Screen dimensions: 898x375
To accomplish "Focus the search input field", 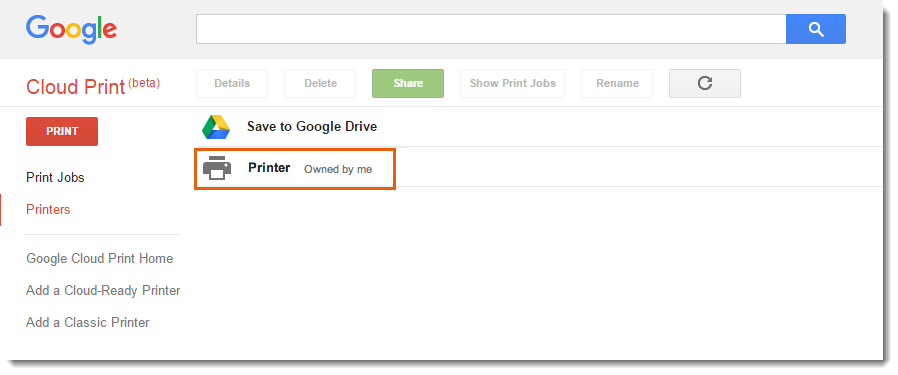I will tap(491, 29).
